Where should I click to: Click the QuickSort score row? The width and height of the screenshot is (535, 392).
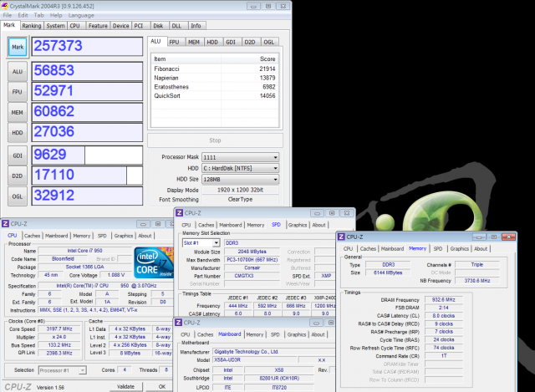point(215,96)
